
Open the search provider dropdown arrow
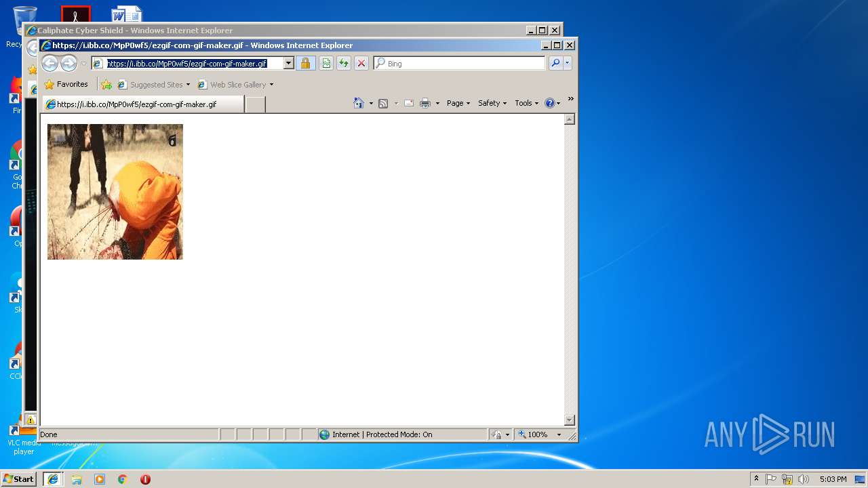tap(568, 64)
